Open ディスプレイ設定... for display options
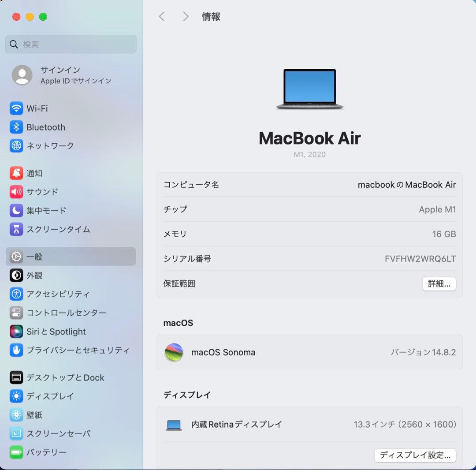This screenshot has height=470, width=476. [415, 455]
